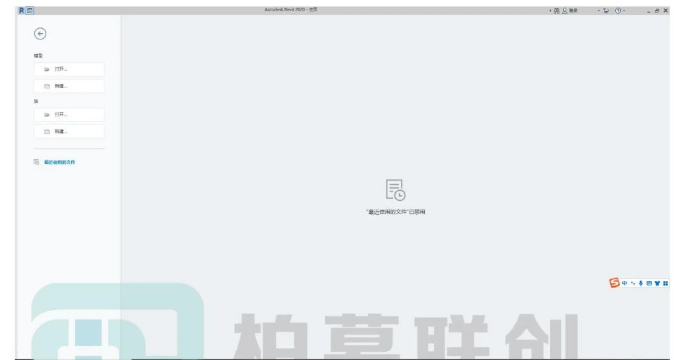Expand the sign-in dropdown arrow
The width and height of the screenshot is (675, 360).
tap(599, 11)
